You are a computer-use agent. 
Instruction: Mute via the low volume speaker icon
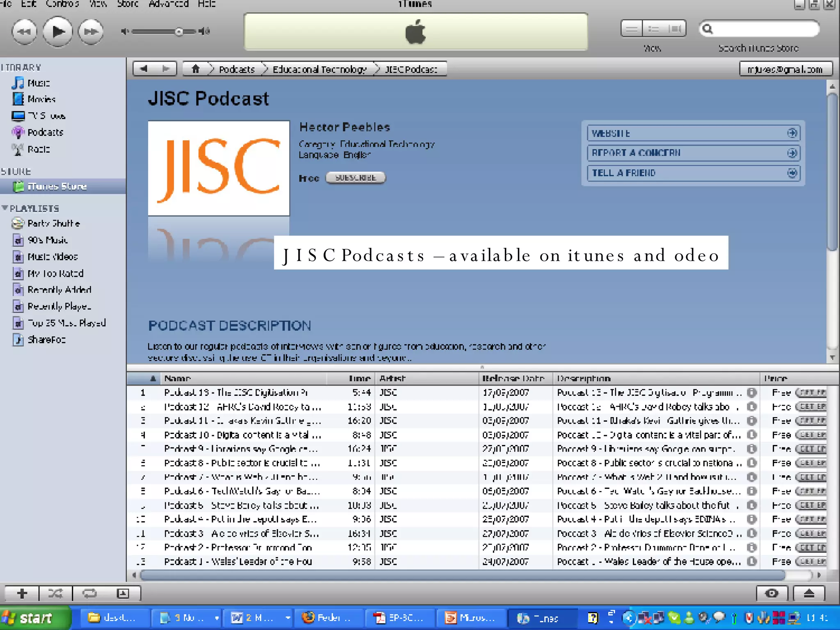pos(125,31)
